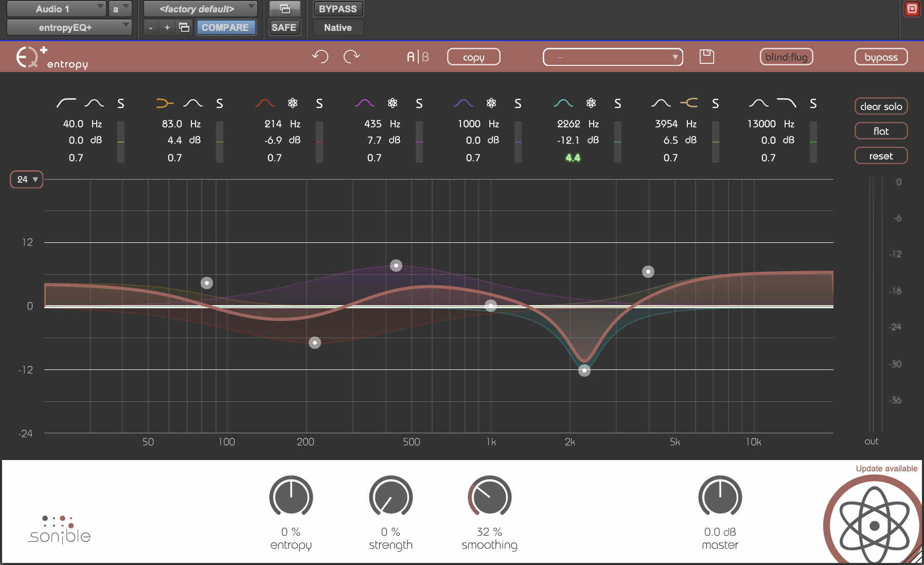Click atom entropy icon on 214 Hz band
The width and height of the screenshot is (924, 565).
[x=293, y=103]
